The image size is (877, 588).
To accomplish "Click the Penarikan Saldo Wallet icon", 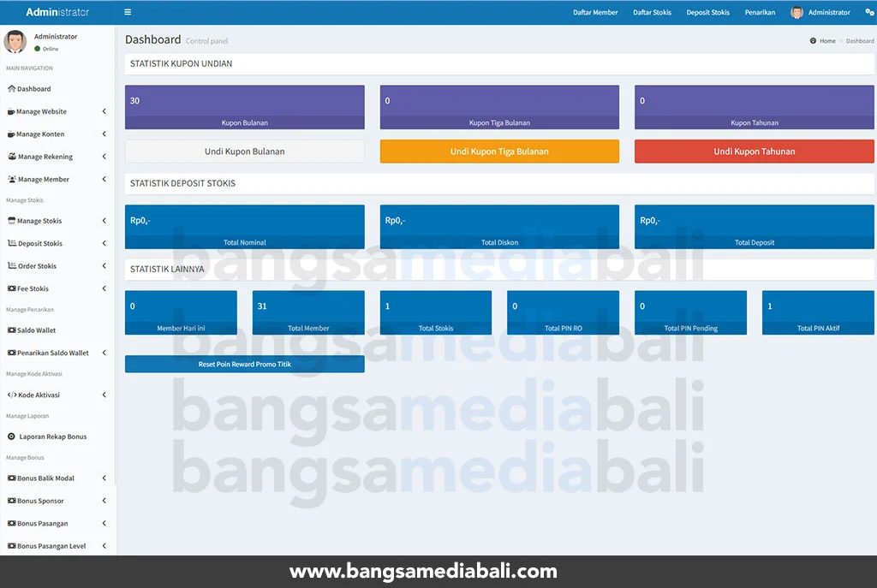I will (11, 353).
